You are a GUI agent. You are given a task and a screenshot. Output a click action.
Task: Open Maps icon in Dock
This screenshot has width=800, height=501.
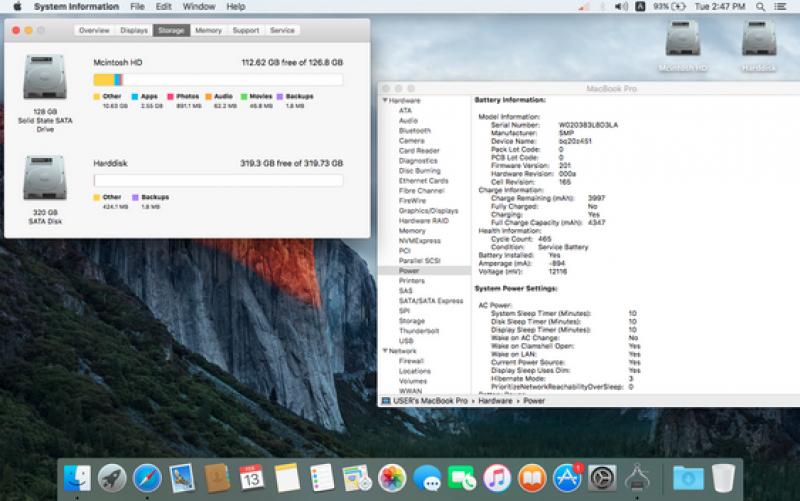click(357, 478)
